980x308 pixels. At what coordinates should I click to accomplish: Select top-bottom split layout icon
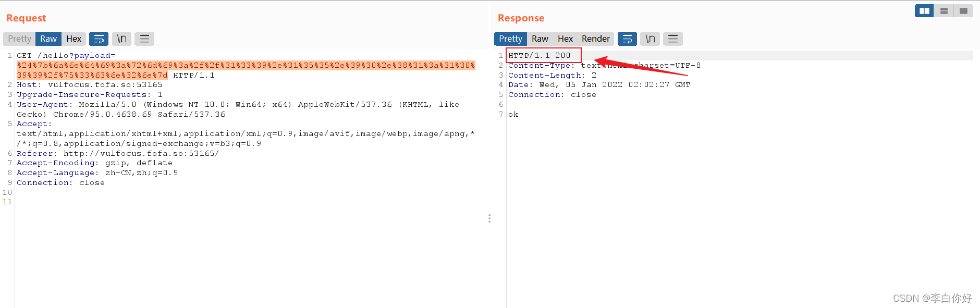pyautogui.click(x=944, y=10)
